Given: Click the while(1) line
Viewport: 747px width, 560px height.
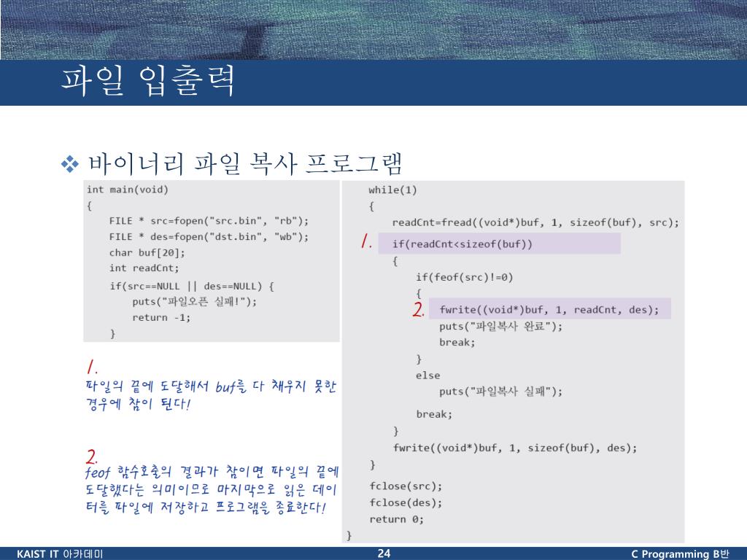Looking at the screenshot, I should click(392, 190).
